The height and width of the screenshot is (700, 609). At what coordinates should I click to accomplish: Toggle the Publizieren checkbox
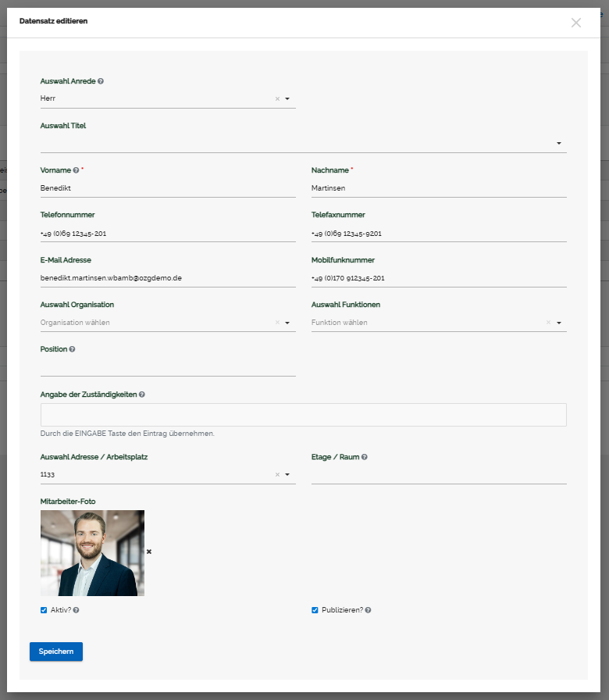[x=315, y=610]
